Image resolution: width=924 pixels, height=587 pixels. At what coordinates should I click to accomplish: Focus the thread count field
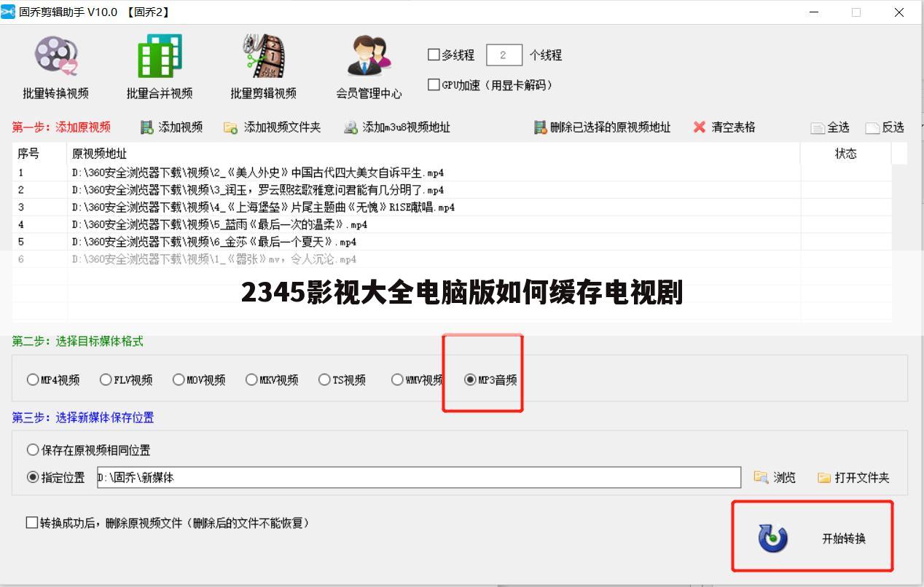(504, 55)
